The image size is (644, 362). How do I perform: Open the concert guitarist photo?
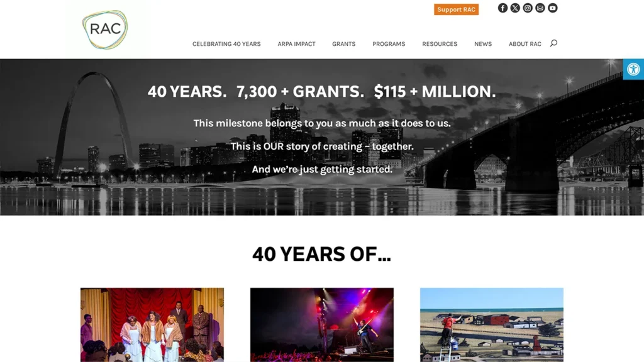coord(321,325)
